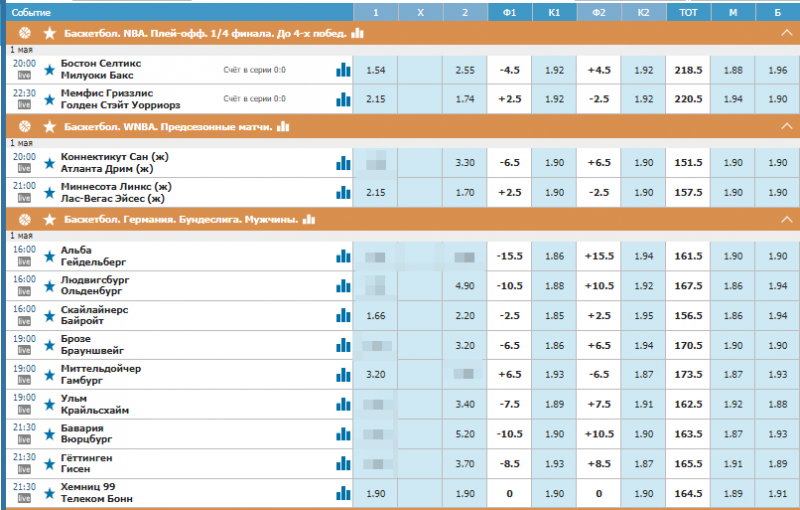Screen dimensions: 800x510
Task: Click the live icon for Миннесота Линкс match
Action: tap(24, 198)
